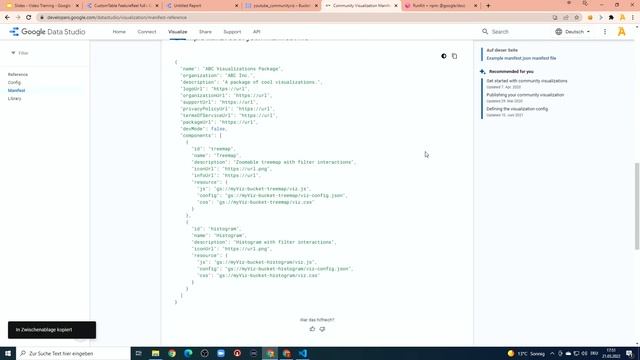
Task: Open the Library sidebar link
Action: click(x=14, y=98)
